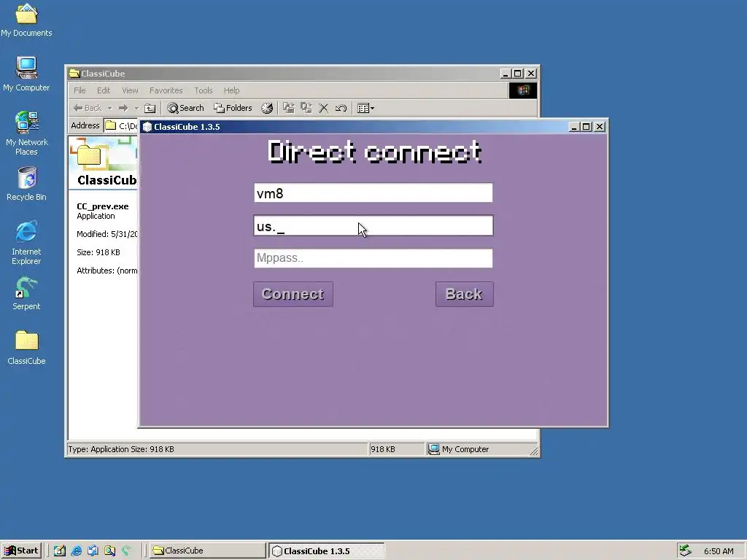
Task: Select the My Network Places desktop icon
Action: [27, 133]
